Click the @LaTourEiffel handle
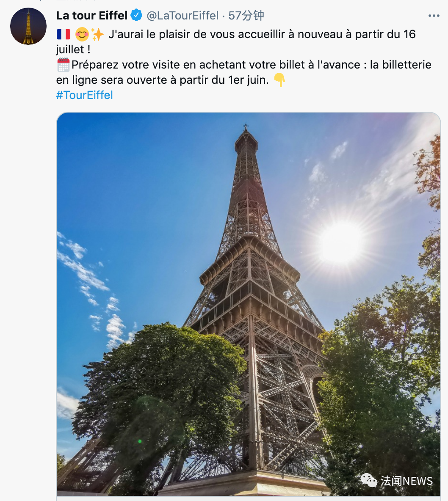The width and height of the screenshot is (448, 501). click(x=183, y=16)
